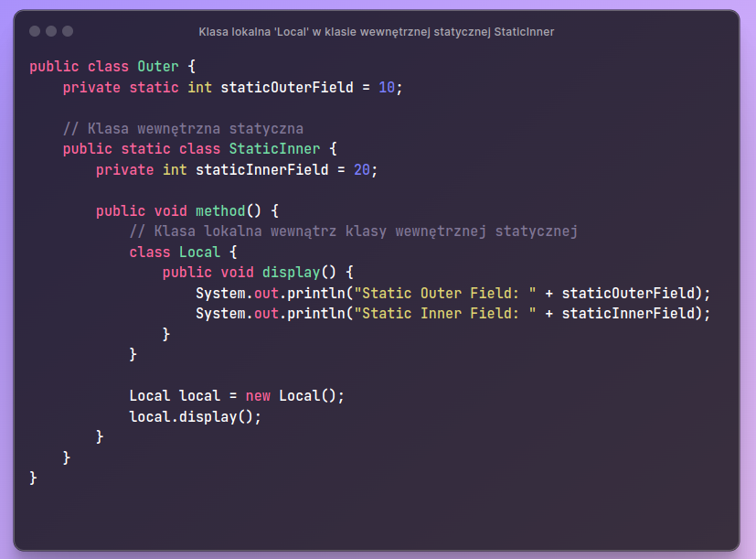
Task: Click the 'local.display();' call line
Action: (x=196, y=416)
